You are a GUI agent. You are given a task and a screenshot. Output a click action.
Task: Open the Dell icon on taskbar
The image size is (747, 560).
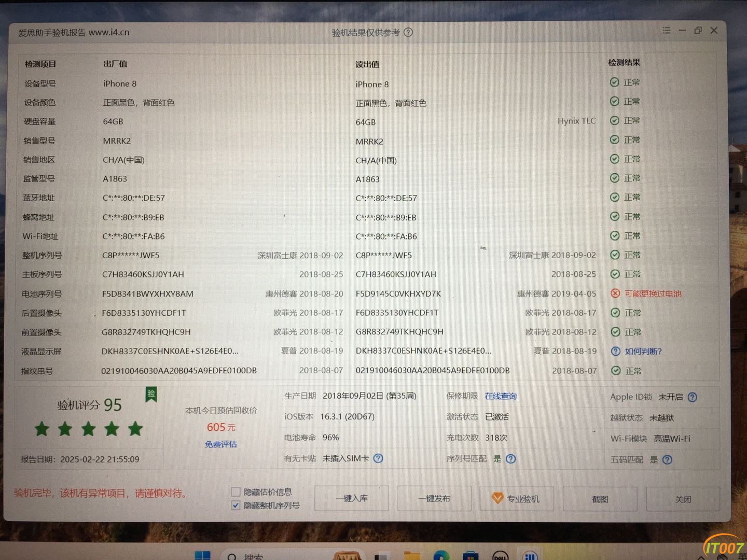[500, 555]
